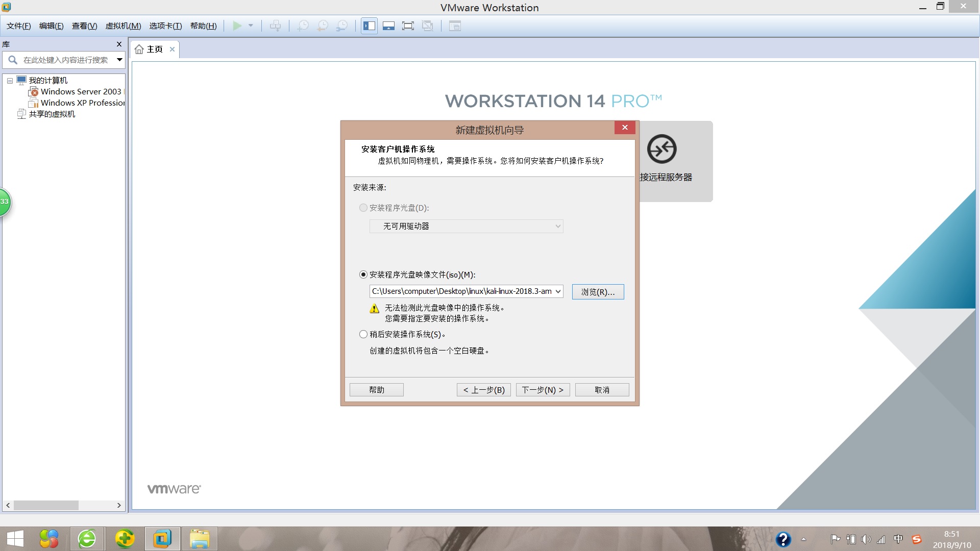Click the Action Center flag tray icon

pyautogui.click(x=836, y=539)
